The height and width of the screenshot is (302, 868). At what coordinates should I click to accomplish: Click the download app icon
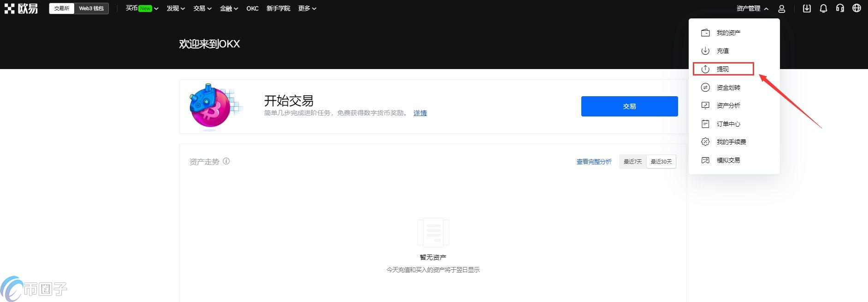pyautogui.click(x=807, y=8)
